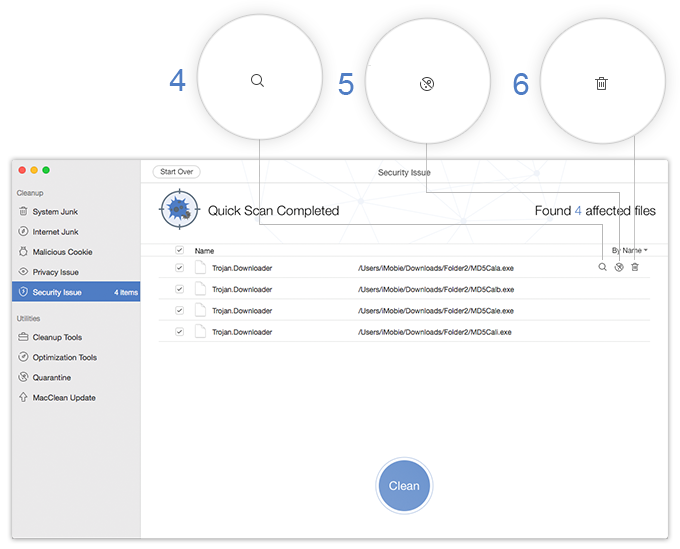Click the Malicious Cookie icon in sidebar
Viewport: 680px width, 549px height.
(x=23, y=252)
